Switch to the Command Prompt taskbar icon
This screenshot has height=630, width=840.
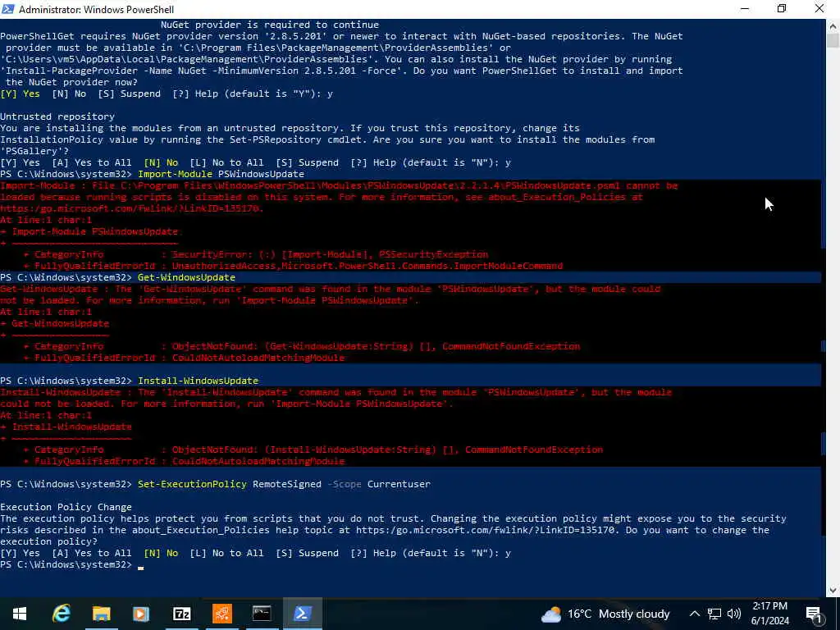point(262,614)
